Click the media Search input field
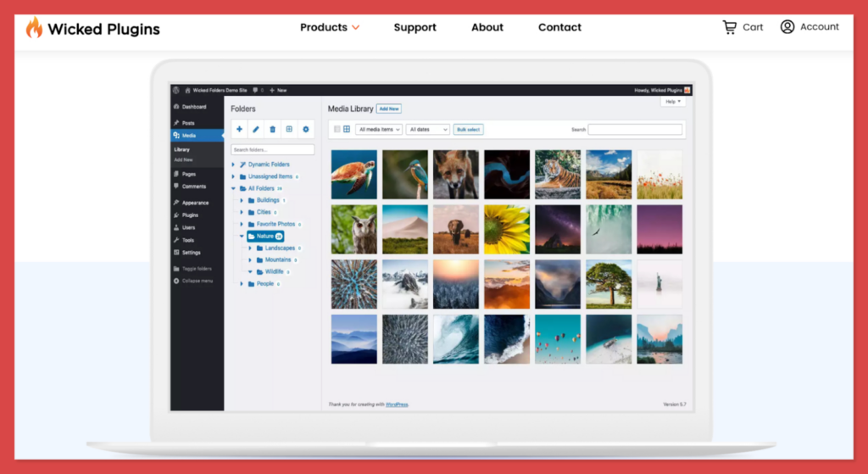This screenshot has width=868, height=474. [x=635, y=129]
